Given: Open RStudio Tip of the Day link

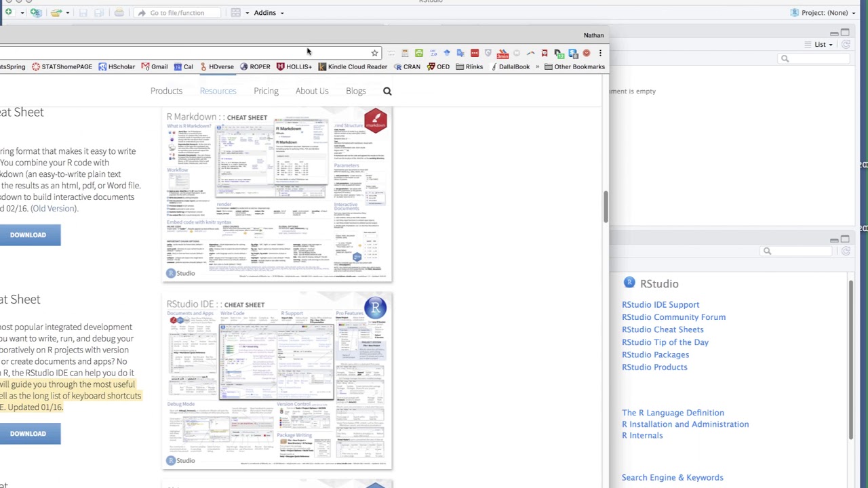Looking at the screenshot, I should coord(665,342).
